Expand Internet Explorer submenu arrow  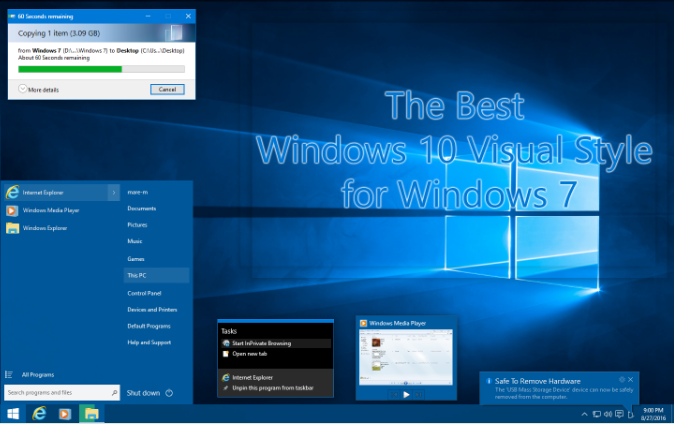113,193
